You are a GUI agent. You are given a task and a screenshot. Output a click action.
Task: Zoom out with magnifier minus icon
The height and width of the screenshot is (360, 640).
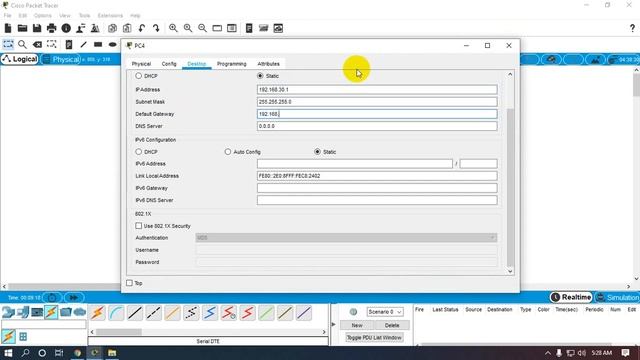pyautogui.click(x=202, y=28)
